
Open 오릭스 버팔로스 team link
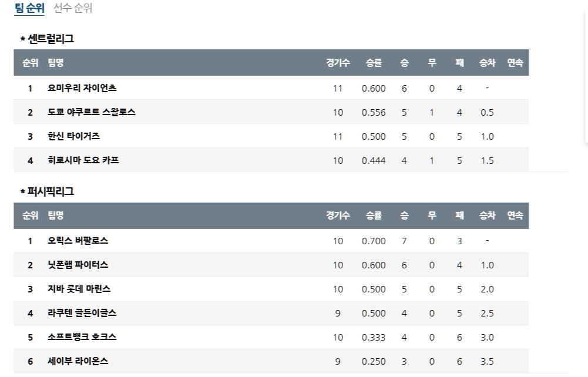78,241
